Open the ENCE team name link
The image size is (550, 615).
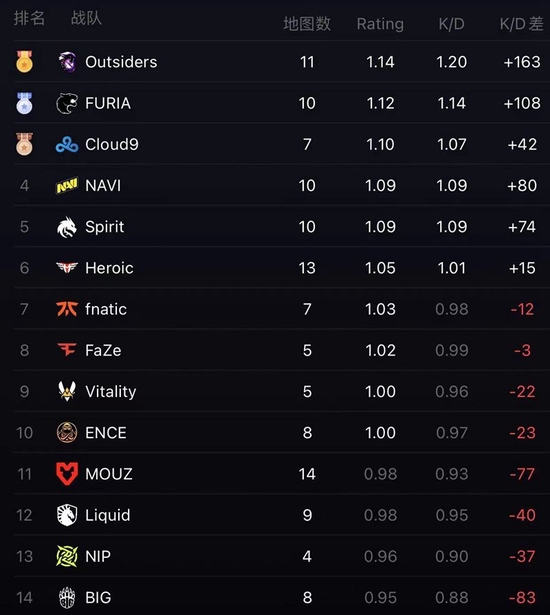106,433
